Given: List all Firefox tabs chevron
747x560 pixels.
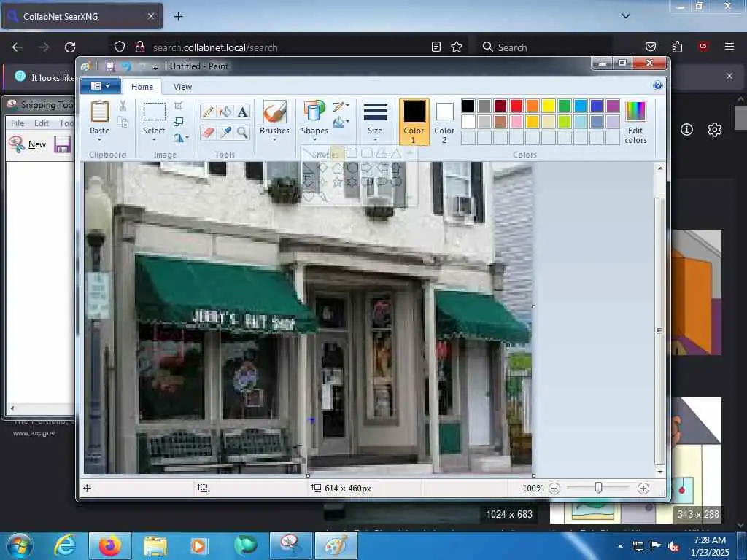Looking at the screenshot, I should tap(626, 16).
